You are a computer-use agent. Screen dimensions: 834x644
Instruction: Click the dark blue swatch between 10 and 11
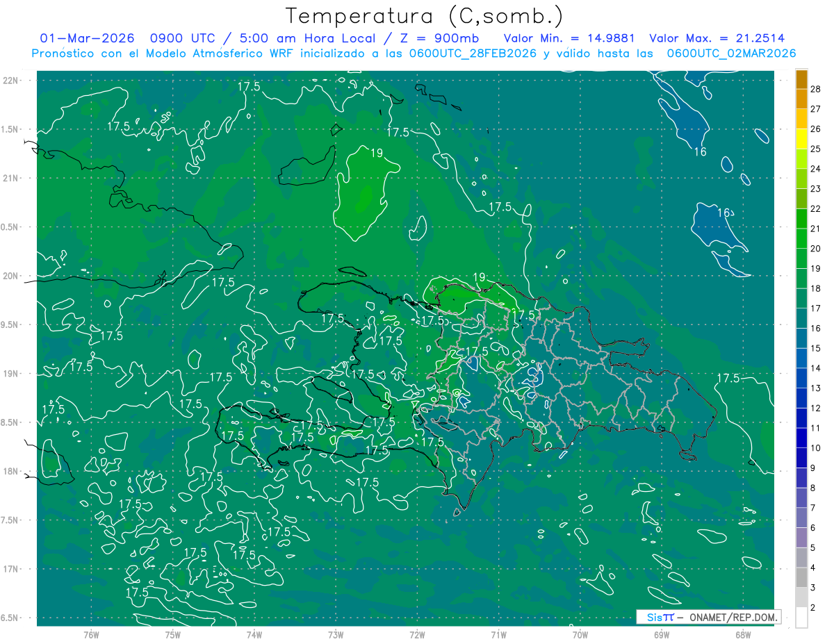[801, 438]
